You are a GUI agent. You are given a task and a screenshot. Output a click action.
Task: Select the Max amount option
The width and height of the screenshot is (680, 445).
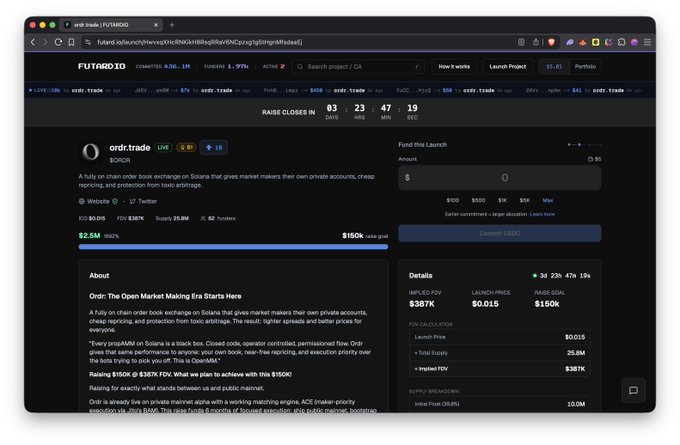(547, 200)
